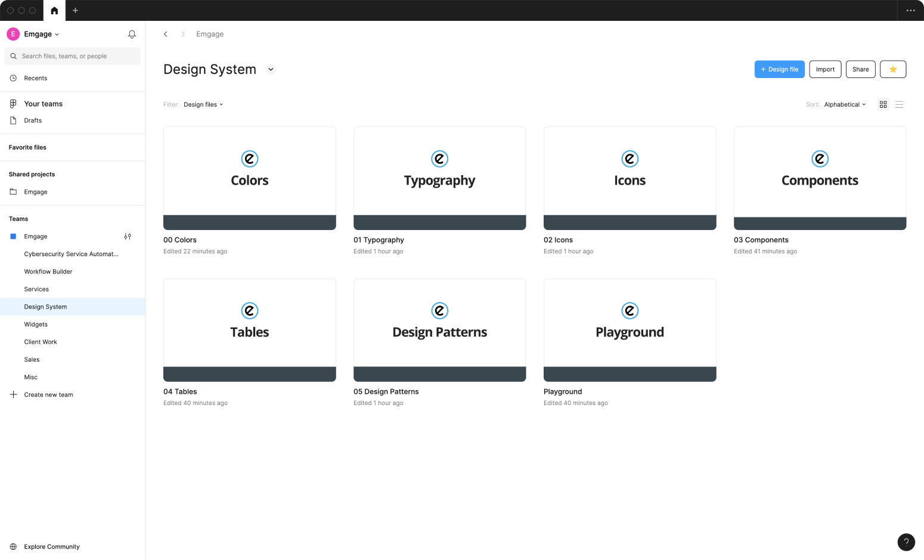Click the Create new team plus icon
The image size is (924, 560).
pyautogui.click(x=13, y=394)
